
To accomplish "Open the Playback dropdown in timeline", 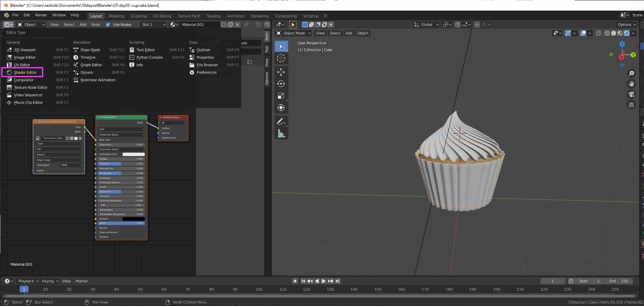I will click(28, 281).
